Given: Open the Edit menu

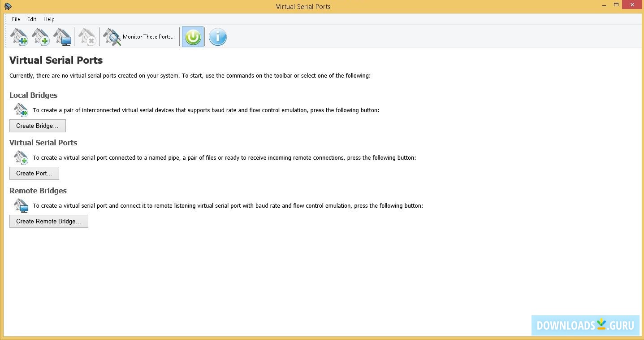Looking at the screenshot, I should [32, 19].
